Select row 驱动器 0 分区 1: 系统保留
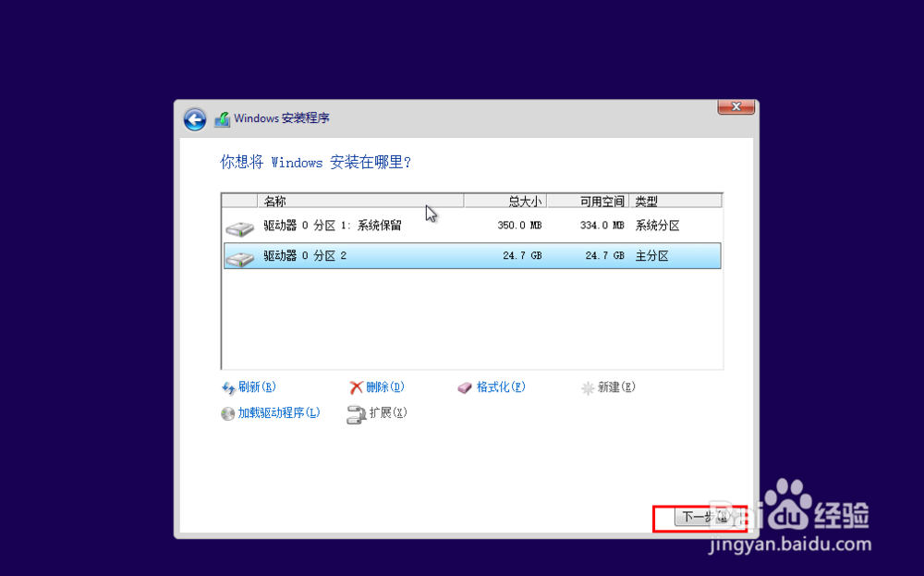 472,226
